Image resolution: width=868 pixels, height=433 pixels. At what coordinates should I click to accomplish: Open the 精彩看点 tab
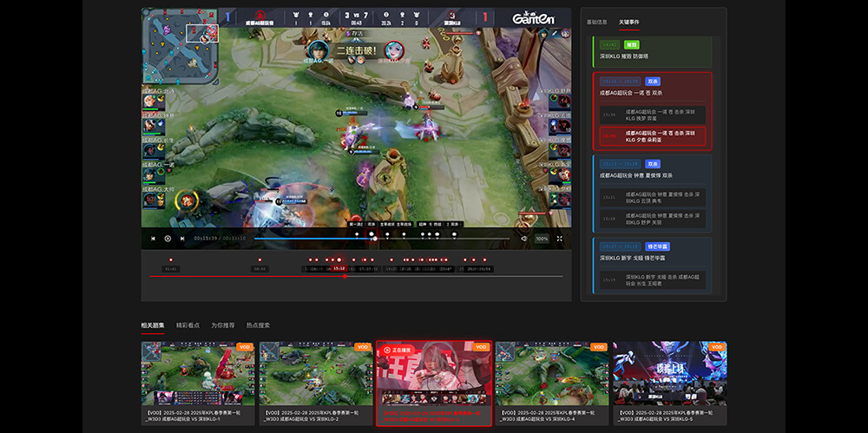(187, 325)
